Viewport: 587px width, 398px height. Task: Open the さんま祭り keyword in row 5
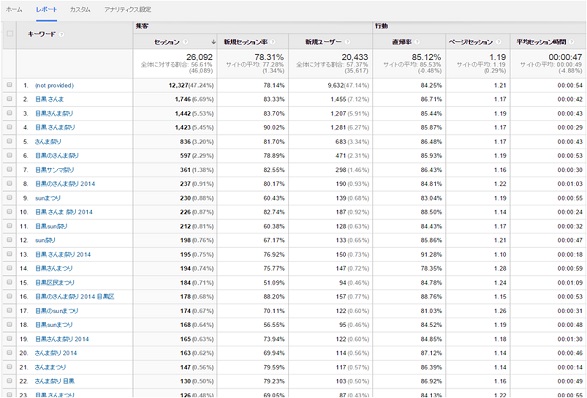(x=48, y=142)
